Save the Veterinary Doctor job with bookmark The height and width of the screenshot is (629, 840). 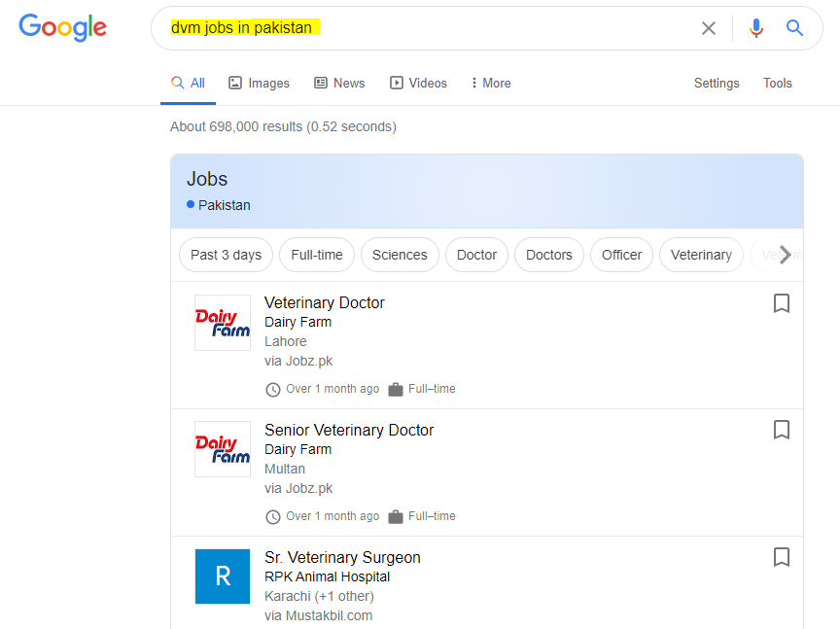click(781, 302)
